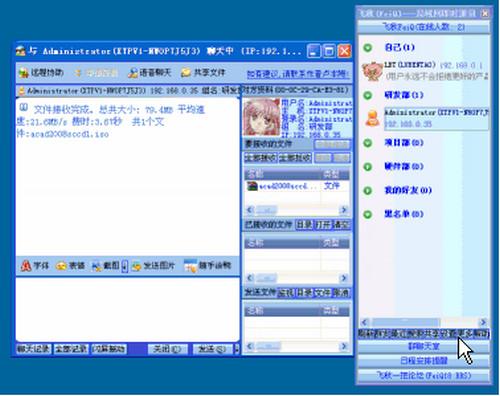The height and width of the screenshot is (396, 500).
Task: Click the contact's anime avatar picture
Action: click(261, 118)
